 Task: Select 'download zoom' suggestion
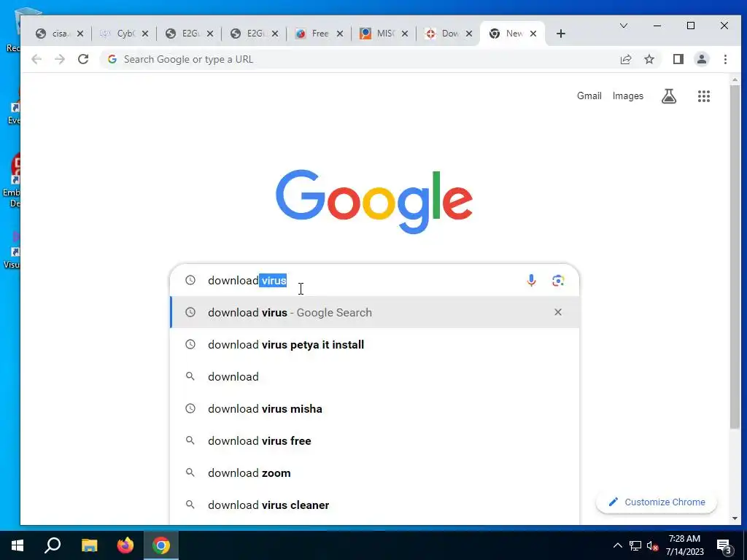click(x=375, y=472)
